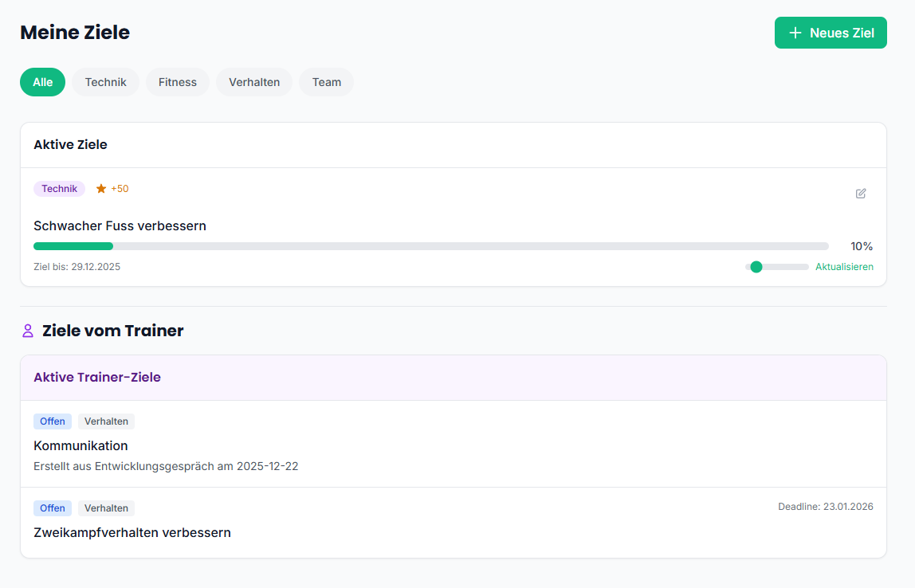Click the Verhalten badge on Zweikampfverhalten verbessern
Viewport: 915px width, 588px height.
click(x=106, y=508)
